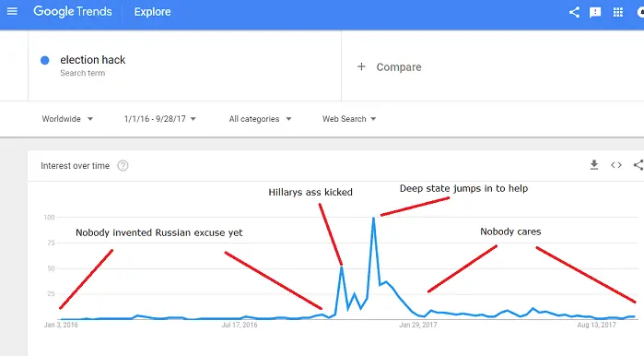
Task: Select the election hack search term
Action: (x=93, y=60)
